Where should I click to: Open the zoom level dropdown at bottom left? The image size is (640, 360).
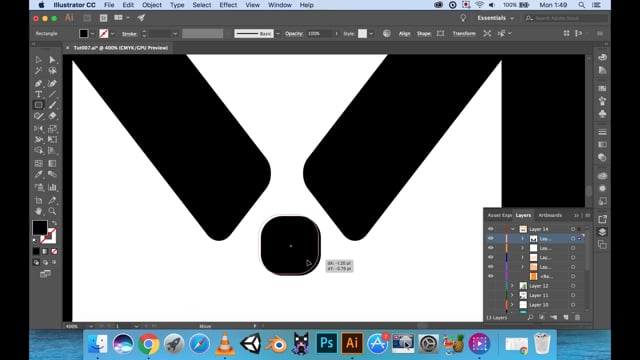[91, 326]
